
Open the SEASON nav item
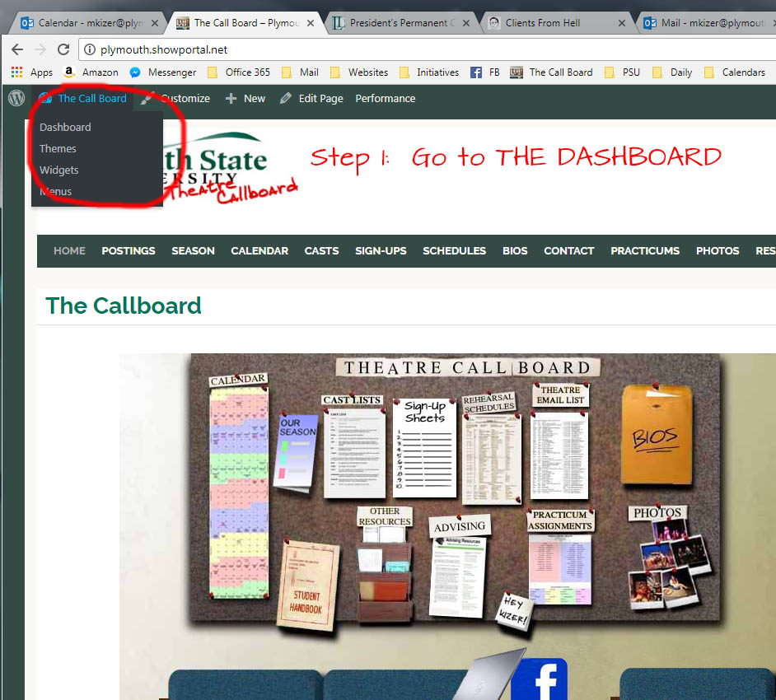coord(193,251)
